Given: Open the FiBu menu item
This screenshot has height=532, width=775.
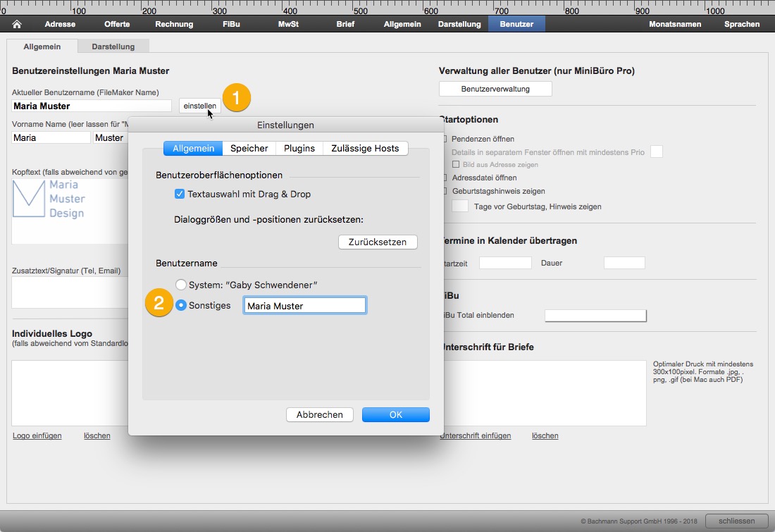Looking at the screenshot, I should coord(231,24).
